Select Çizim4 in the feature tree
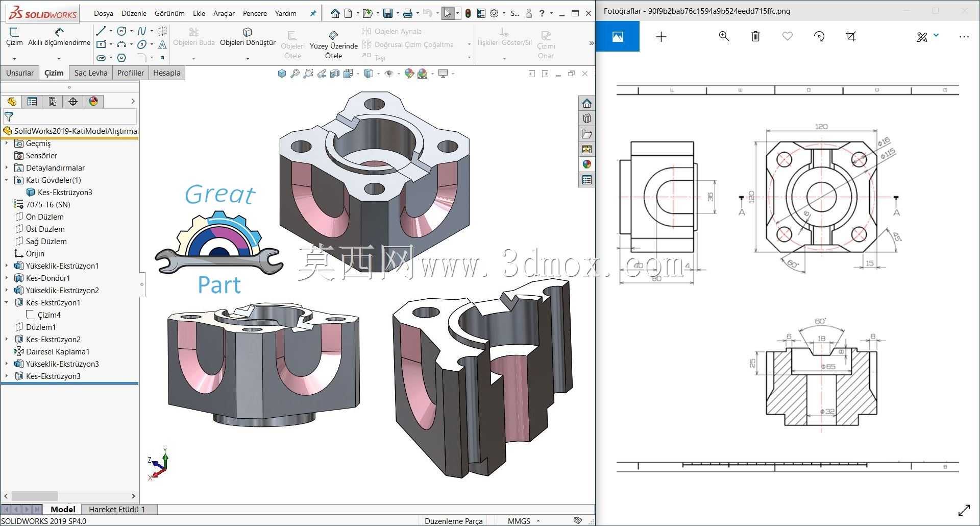The image size is (980, 526). point(49,315)
